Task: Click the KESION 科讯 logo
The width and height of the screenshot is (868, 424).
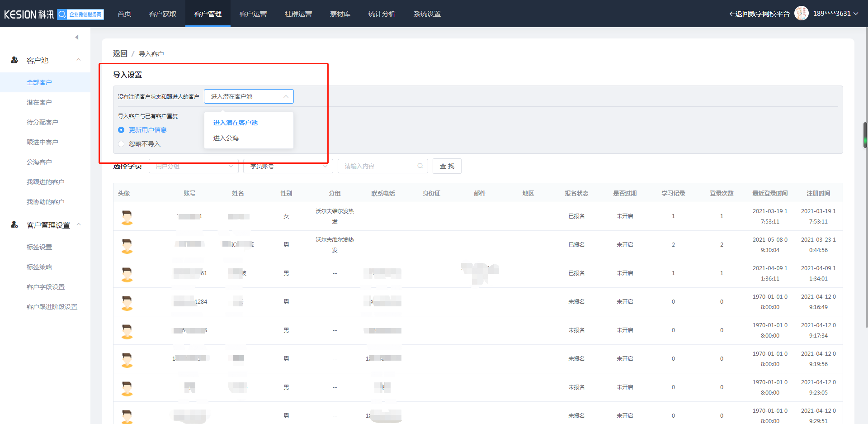Action: tap(29, 14)
